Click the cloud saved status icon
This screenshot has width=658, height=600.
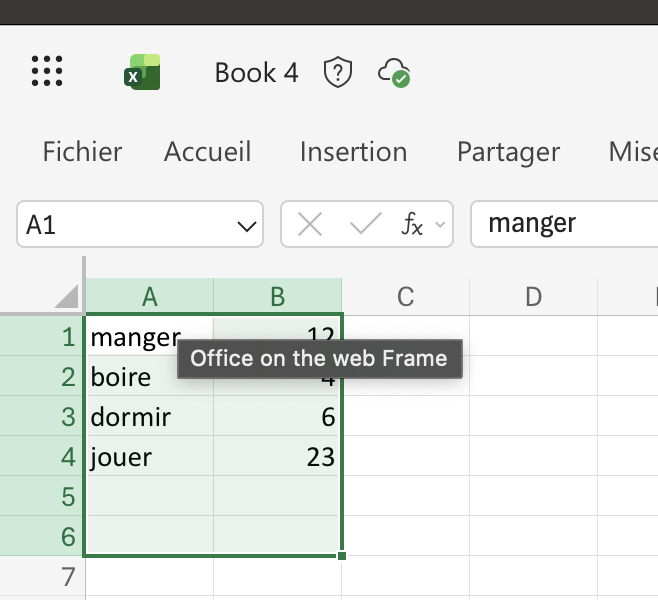pos(393,72)
